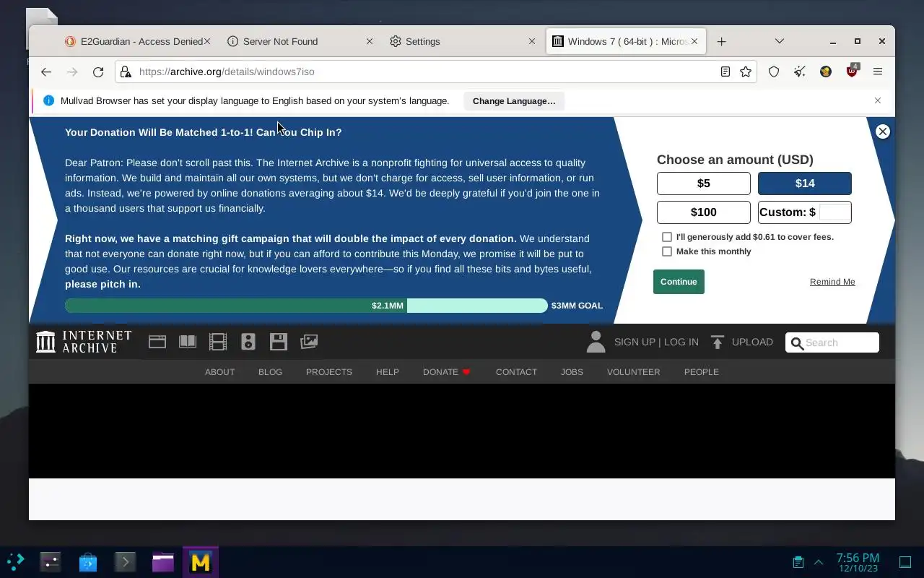Viewport: 924px width, 578px height.
Task: Click the user avatar icon
Action: point(596,342)
